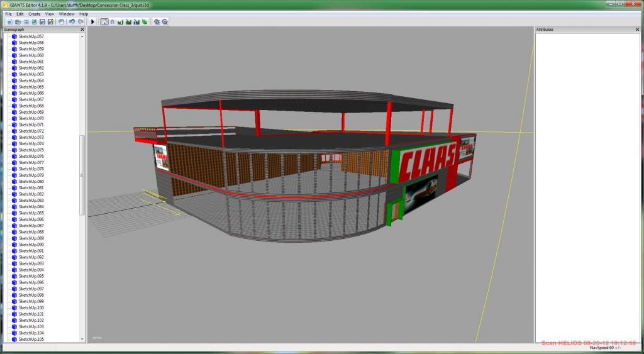Select the blue Terrain Info Layer icon
644x354 pixels.
pos(136,22)
